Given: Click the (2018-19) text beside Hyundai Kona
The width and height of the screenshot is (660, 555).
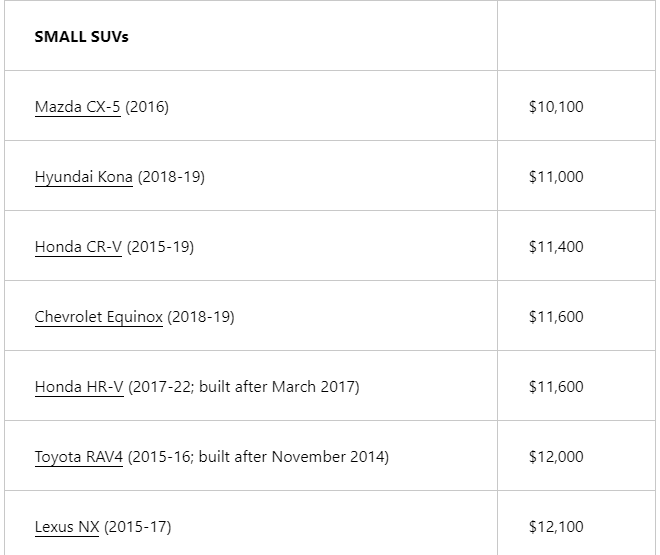Looking at the screenshot, I should point(171,177).
